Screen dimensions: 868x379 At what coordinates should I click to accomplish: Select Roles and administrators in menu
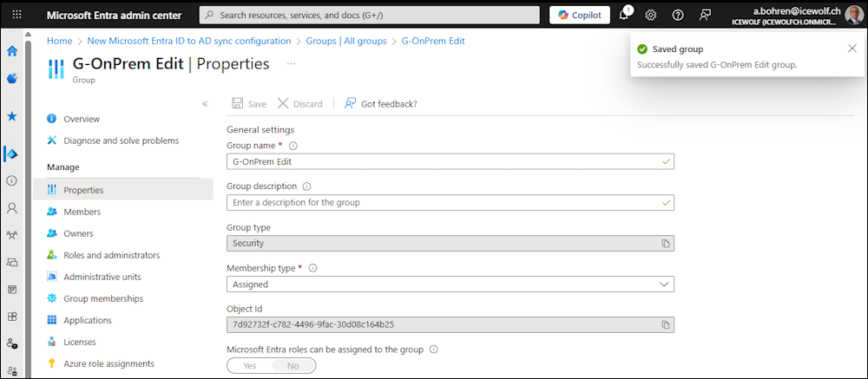[111, 255]
